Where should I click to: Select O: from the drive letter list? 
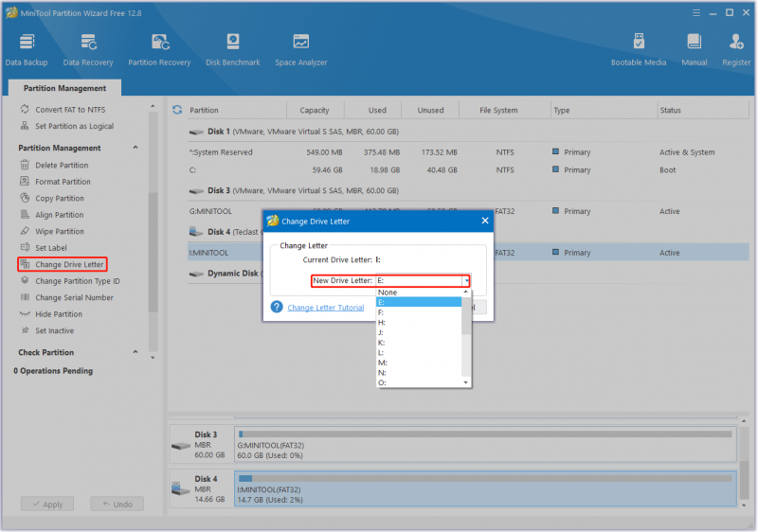pyautogui.click(x=419, y=382)
